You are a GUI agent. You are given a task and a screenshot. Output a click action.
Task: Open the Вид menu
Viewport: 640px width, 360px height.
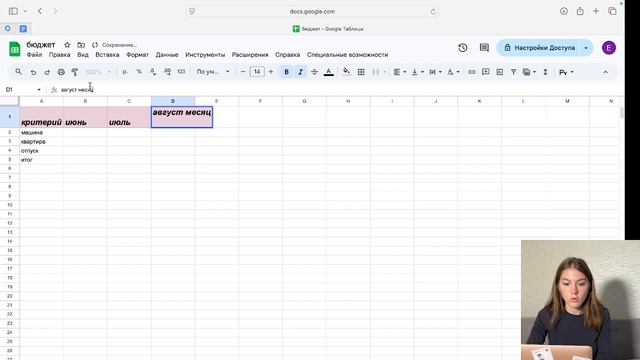pyautogui.click(x=83, y=55)
